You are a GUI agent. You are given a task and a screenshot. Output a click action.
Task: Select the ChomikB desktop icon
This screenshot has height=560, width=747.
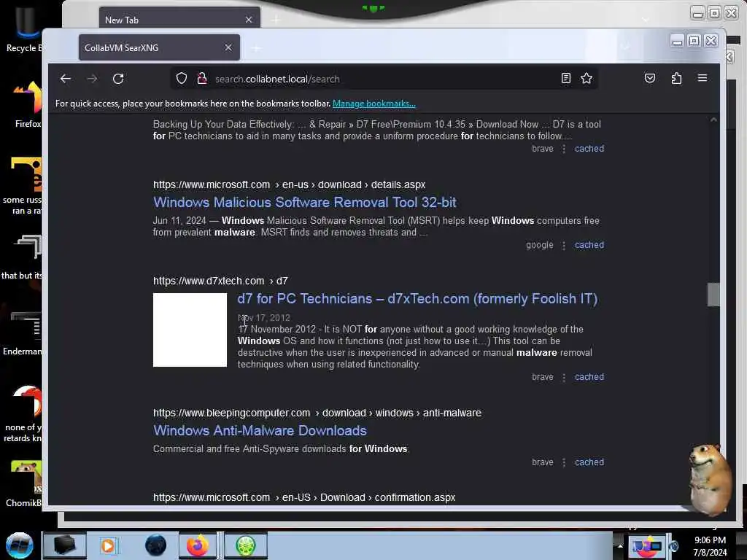click(23, 483)
